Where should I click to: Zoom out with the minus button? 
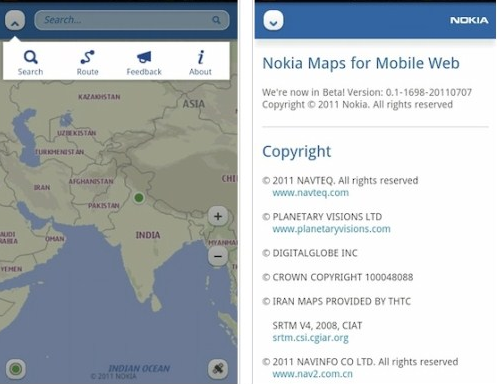pos(218,256)
